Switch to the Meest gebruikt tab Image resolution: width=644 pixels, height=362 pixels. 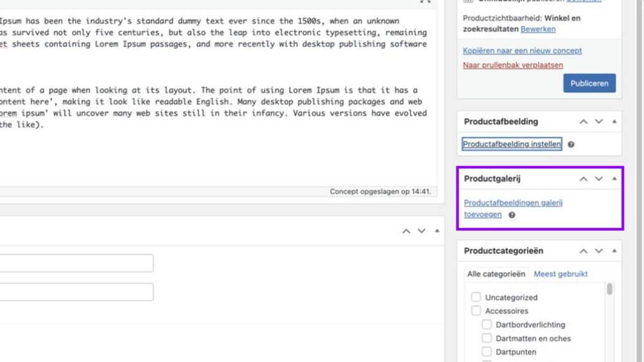pyautogui.click(x=560, y=273)
